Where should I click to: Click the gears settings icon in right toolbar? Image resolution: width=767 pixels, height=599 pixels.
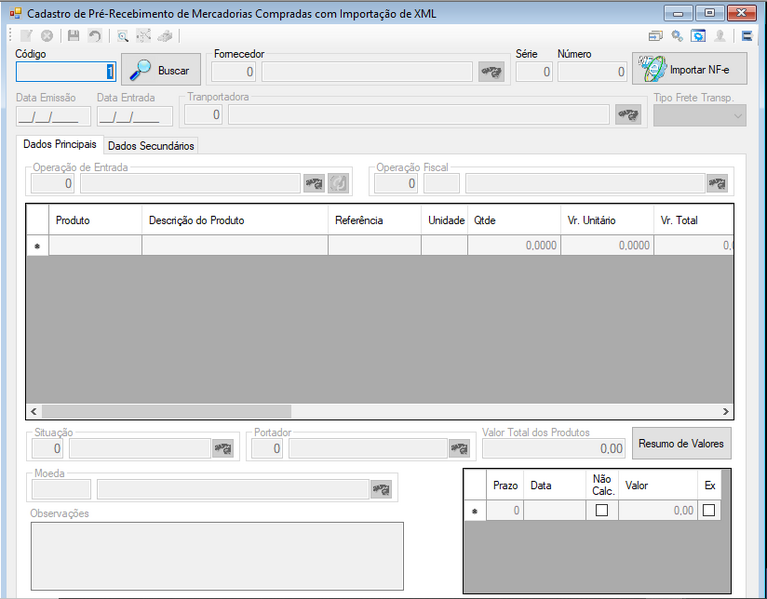tap(677, 36)
